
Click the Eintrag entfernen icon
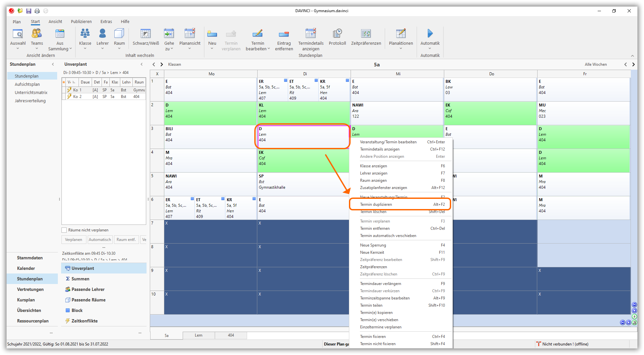pos(284,34)
